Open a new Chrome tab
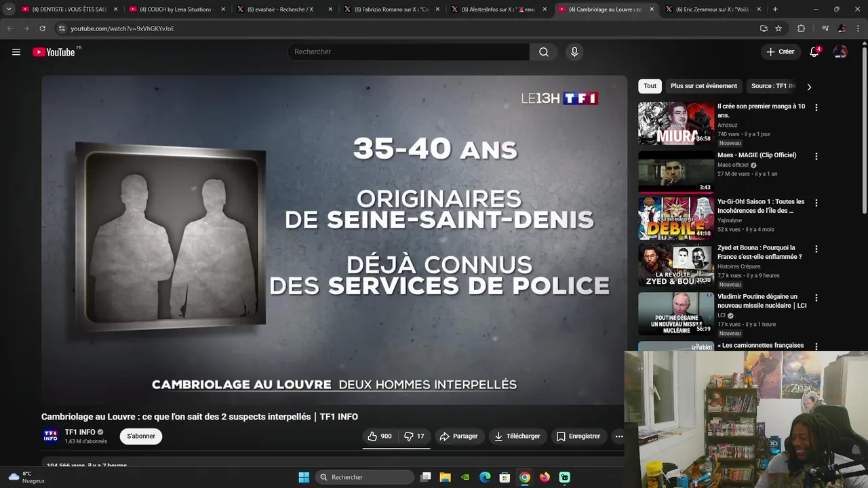This screenshot has height=488, width=868. (775, 9)
